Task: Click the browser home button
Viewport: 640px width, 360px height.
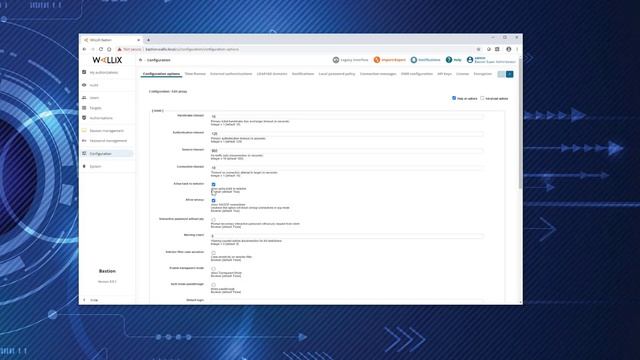Action: (109, 49)
